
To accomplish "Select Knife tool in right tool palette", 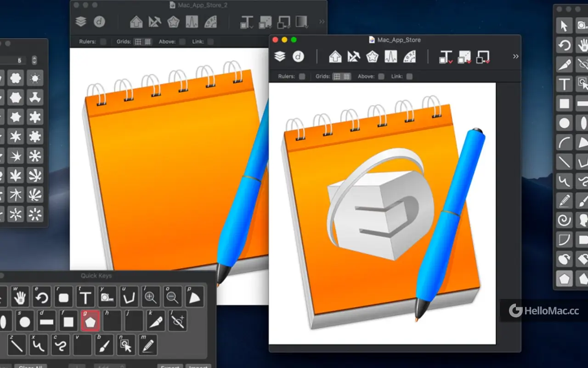I will [565, 64].
